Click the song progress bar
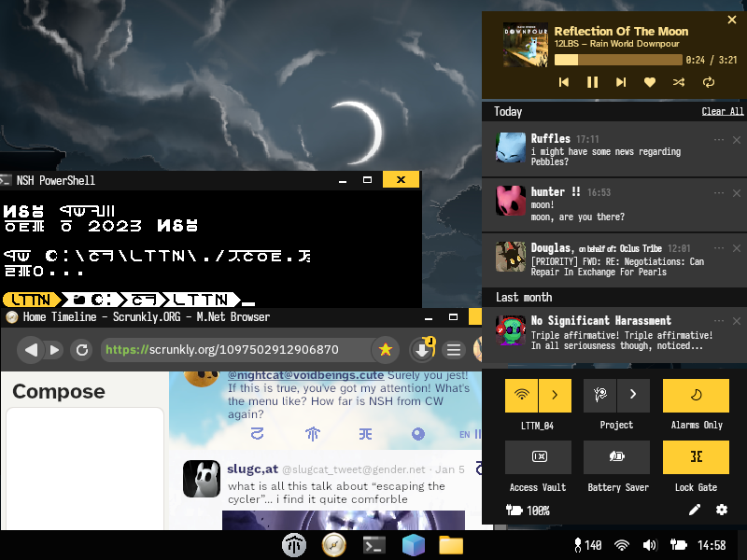The image size is (747, 560). click(x=617, y=60)
